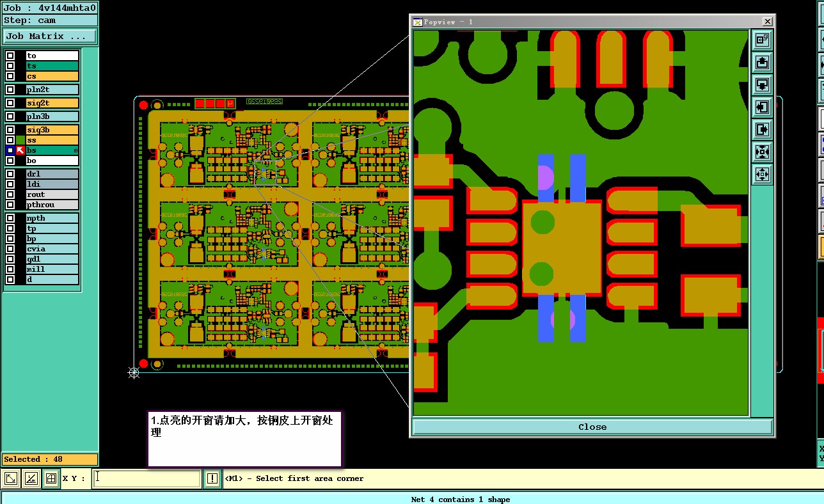Click the Popview window title icon
The height and width of the screenshot is (504, 824).
click(418, 22)
